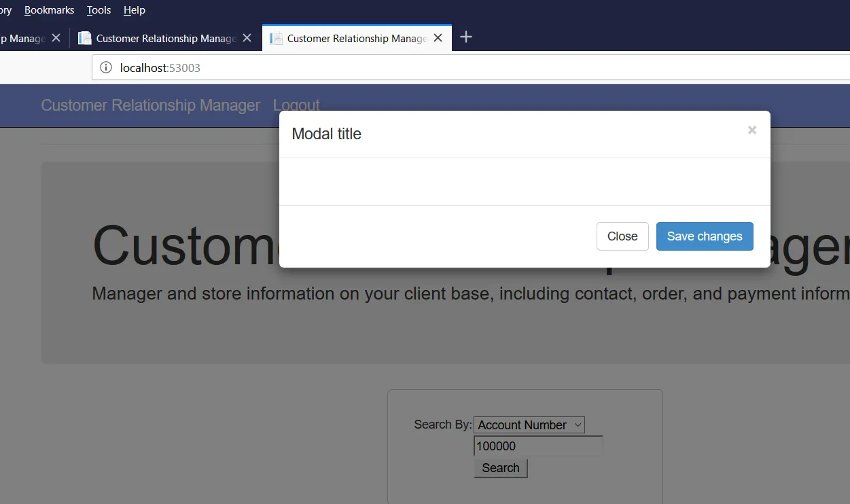
Task: Click the localhost:53003 address bar
Action: point(471,68)
